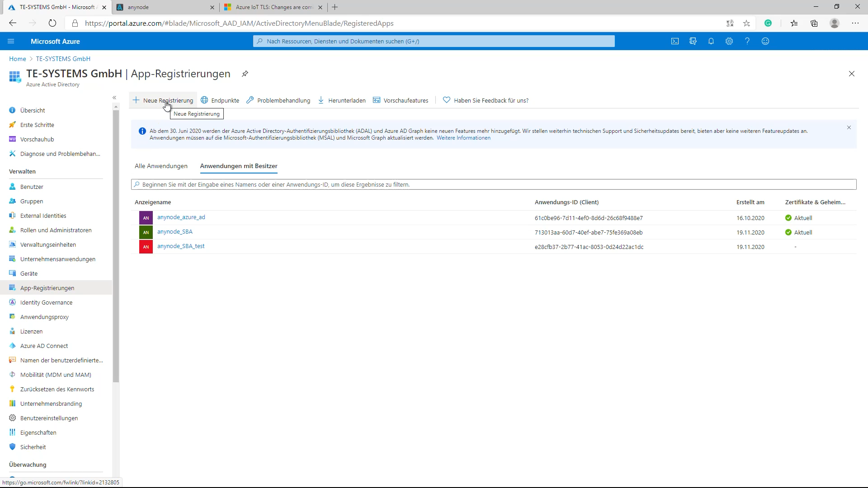This screenshot has width=868, height=488.
Task: Reload the page in the browser
Action: coord(52,23)
